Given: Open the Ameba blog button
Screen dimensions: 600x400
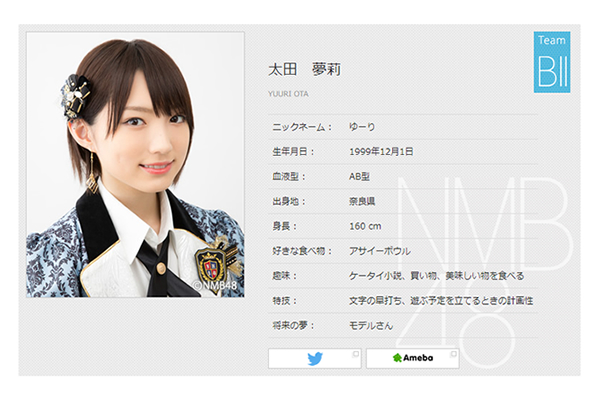Looking at the screenshot, I should [412, 358].
